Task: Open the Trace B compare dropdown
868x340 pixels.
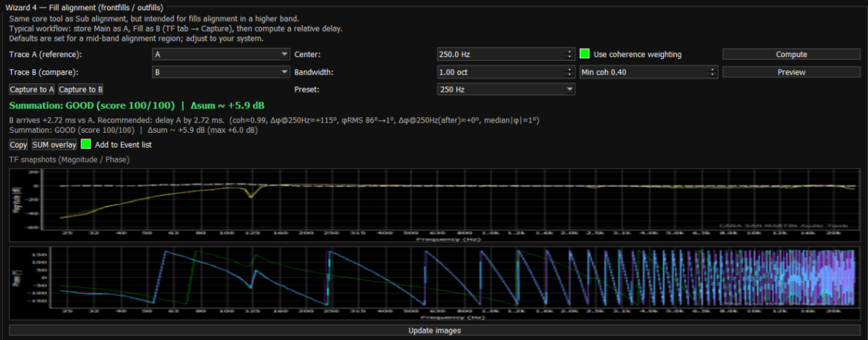Action: tap(221, 72)
